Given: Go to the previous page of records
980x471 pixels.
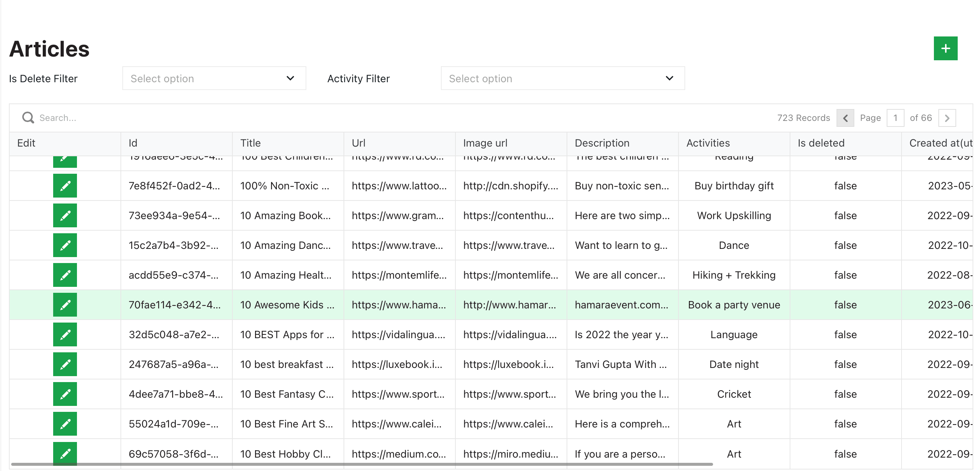Looking at the screenshot, I should [x=845, y=118].
